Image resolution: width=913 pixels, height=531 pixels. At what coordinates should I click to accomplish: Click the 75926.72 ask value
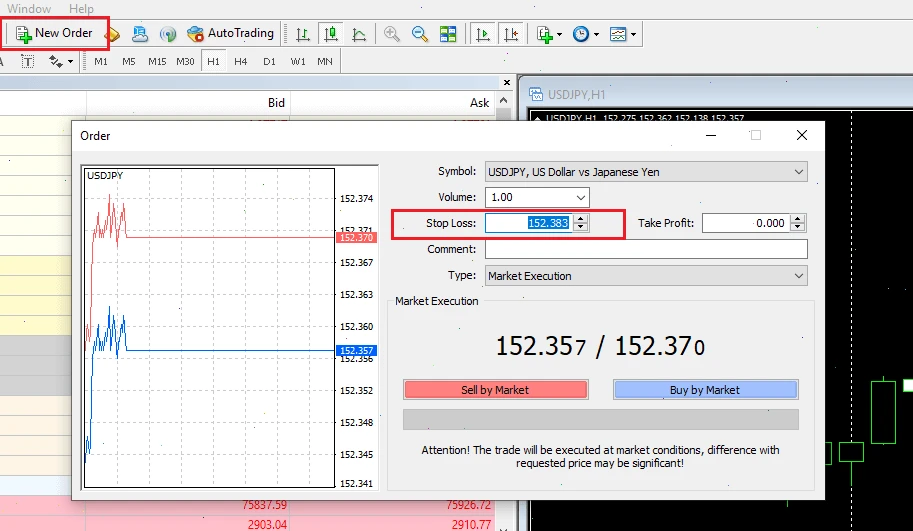tap(468, 505)
